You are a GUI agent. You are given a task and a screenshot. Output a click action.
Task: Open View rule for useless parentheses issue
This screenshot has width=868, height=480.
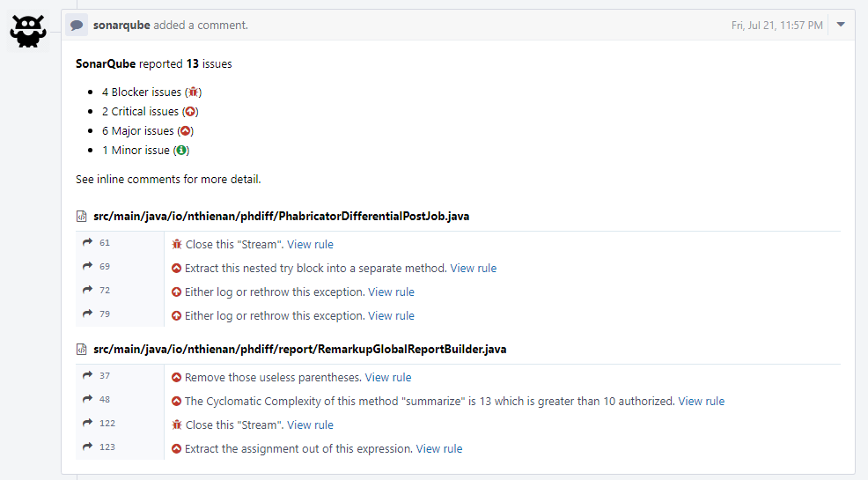coord(388,377)
